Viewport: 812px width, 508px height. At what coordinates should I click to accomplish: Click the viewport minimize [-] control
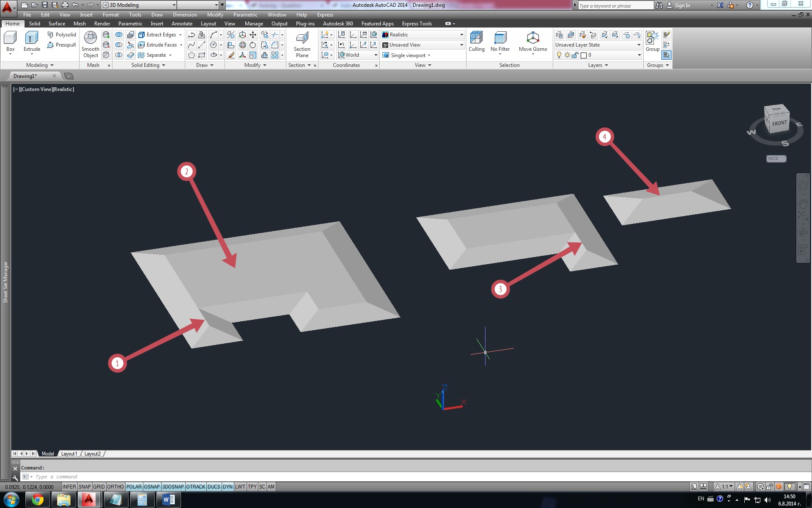tap(16, 89)
